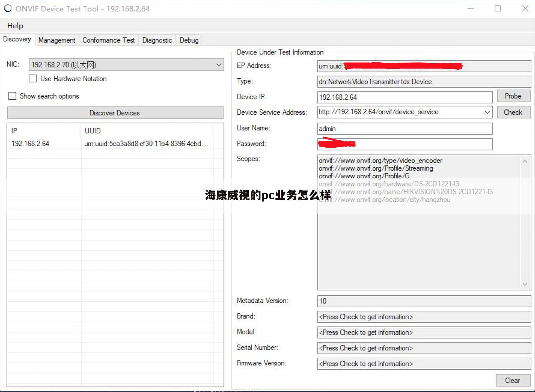Enable Use Hardware Notation checkbox
This screenshot has width=535, height=392.
pyautogui.click(x=33, y=79)
